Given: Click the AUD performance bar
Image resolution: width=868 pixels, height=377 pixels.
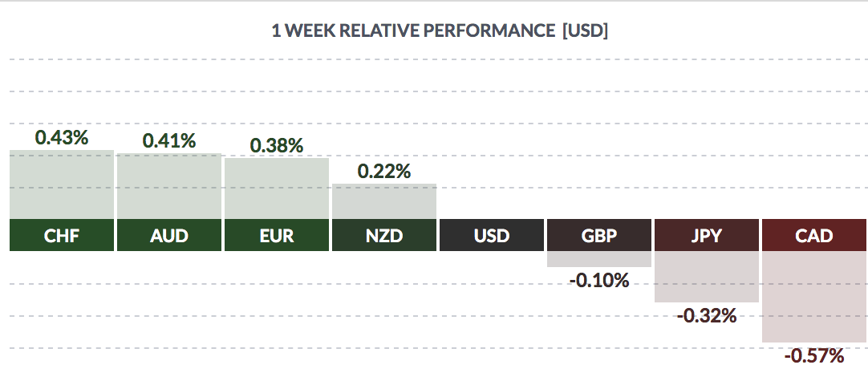Looking at the screenshot, I should (169, 185).
